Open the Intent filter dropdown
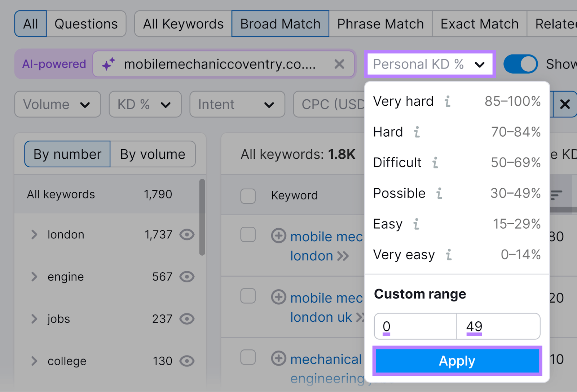577x392 pixels. [x=237, y=104]
